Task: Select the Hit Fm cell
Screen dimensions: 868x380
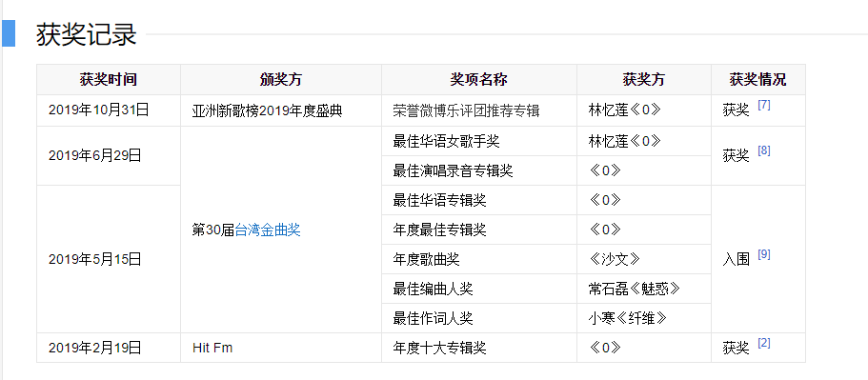Action: [x=281, y=348]
